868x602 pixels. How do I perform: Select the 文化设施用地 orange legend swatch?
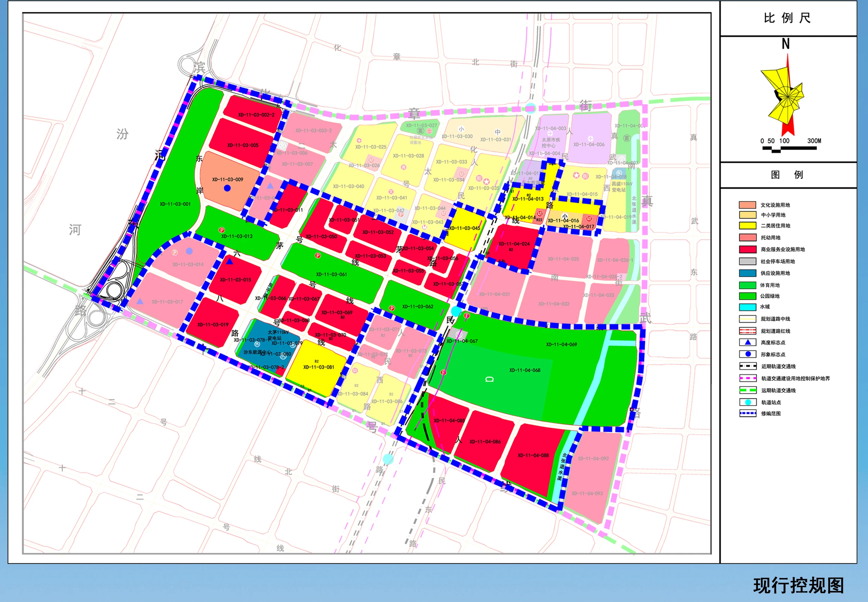click(748, 205)
